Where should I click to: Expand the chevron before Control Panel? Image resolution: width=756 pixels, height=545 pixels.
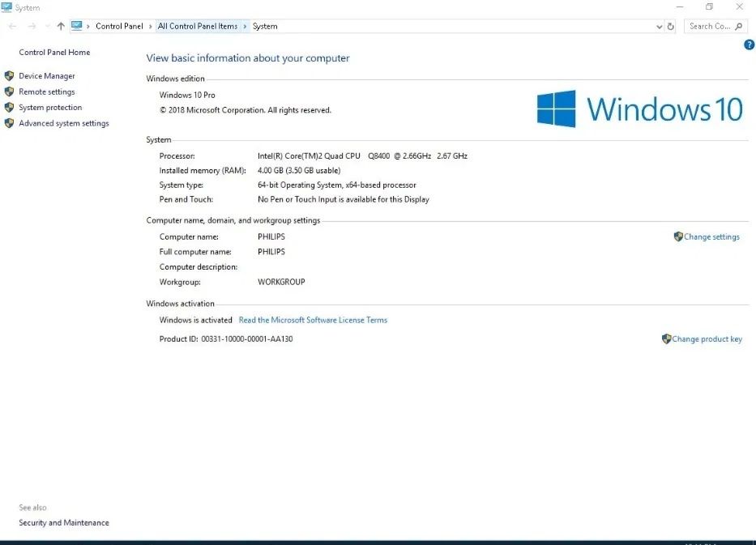88,27
